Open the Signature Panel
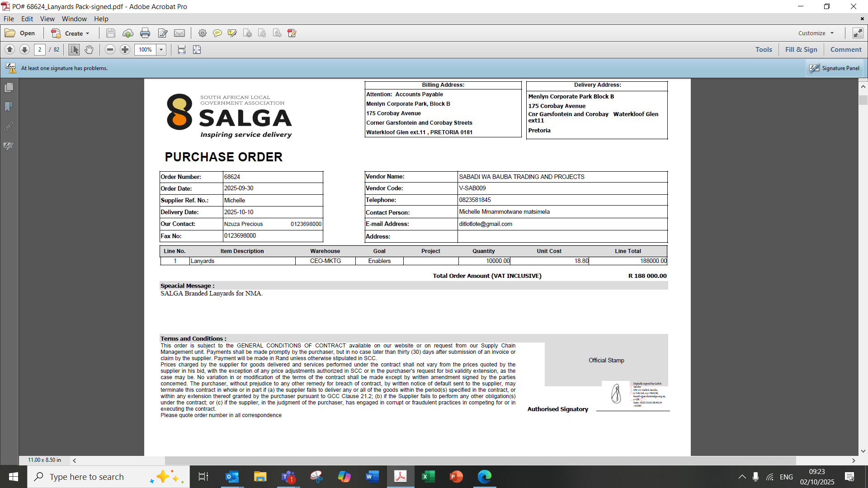Image resolution: width=868 pixels, height=488 pixels. (835, 68)
